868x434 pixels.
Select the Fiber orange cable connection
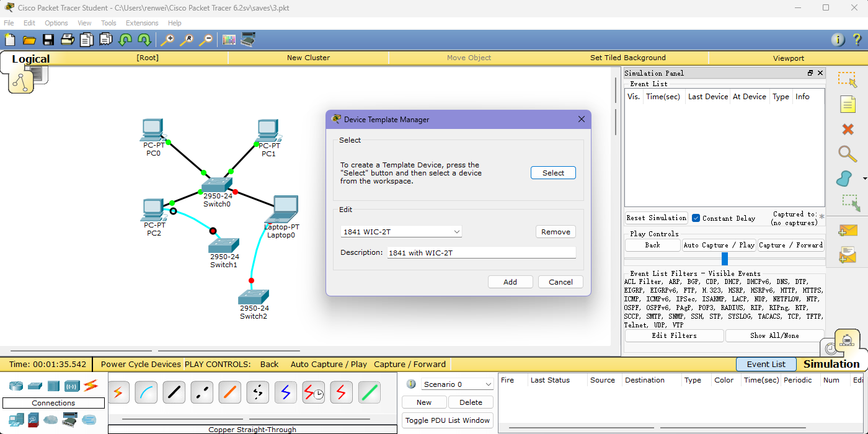pyautogui.click(x=230, y=392)
